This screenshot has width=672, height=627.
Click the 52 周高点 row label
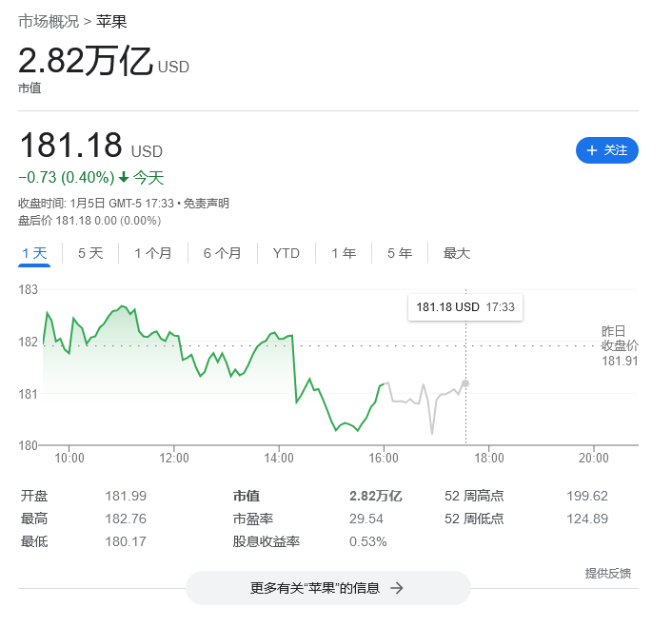[474, 496]
